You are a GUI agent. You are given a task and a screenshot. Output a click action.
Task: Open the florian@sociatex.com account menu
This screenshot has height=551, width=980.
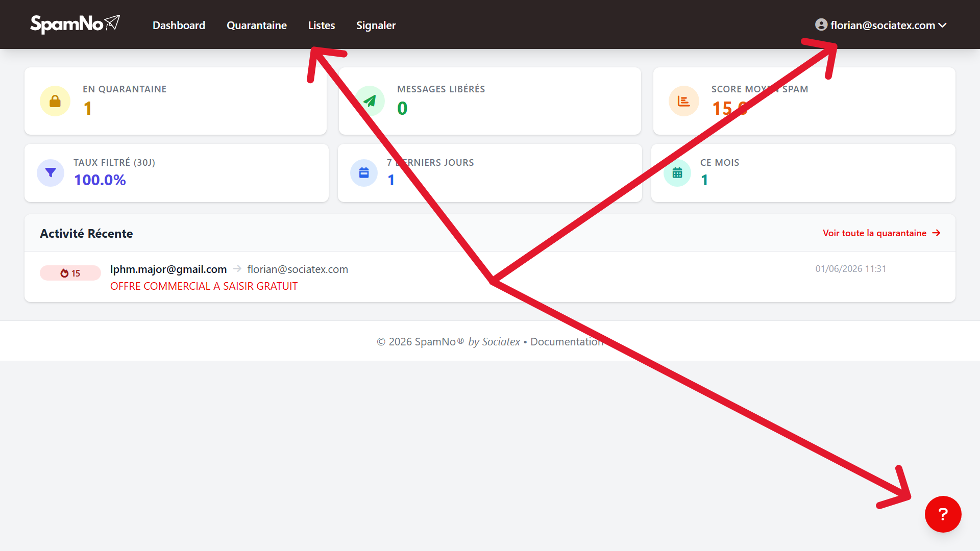tap(881, 25)
